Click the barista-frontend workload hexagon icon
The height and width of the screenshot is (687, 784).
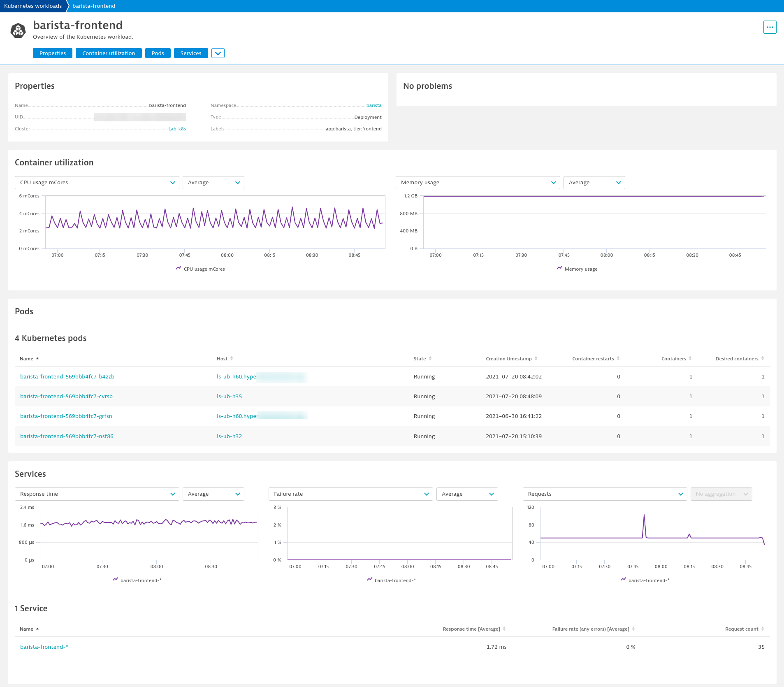(x=18, y=30)
